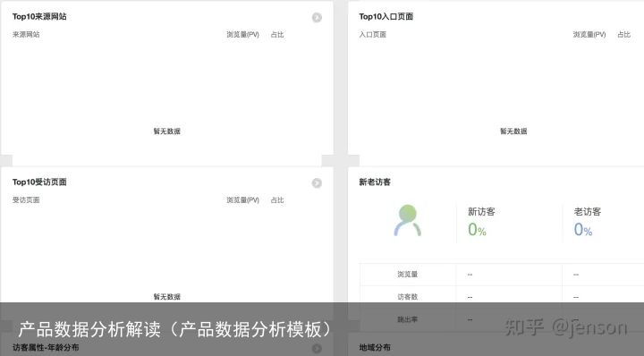This screenshot has width=644, height=356.
Task: Click the 访客数 row label in 新老访客
Action: (x=408, y=296)
